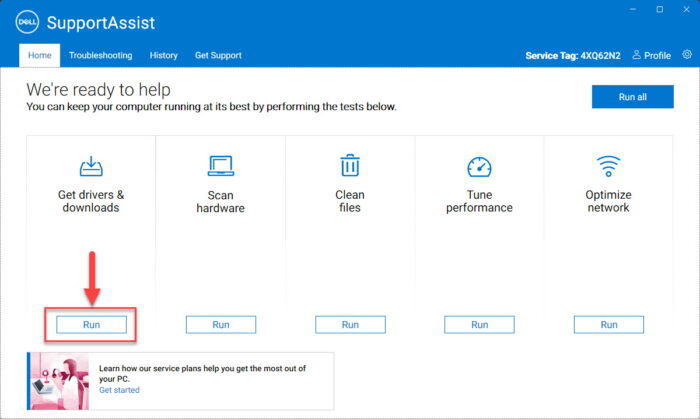Screen dimensions: 700x419
Task: Minimize the SupportAssist window
Action: coord(633,9)
